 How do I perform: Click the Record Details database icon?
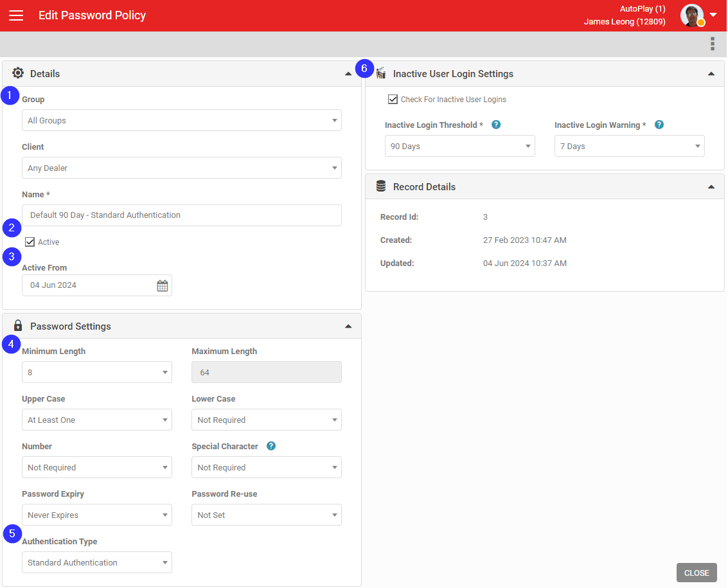[381, 186]
